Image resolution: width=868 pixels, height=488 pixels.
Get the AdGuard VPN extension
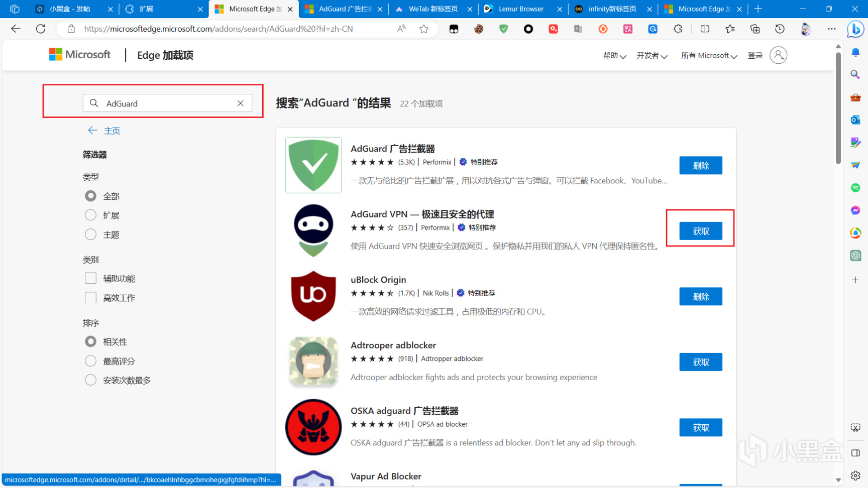(701, 231)
